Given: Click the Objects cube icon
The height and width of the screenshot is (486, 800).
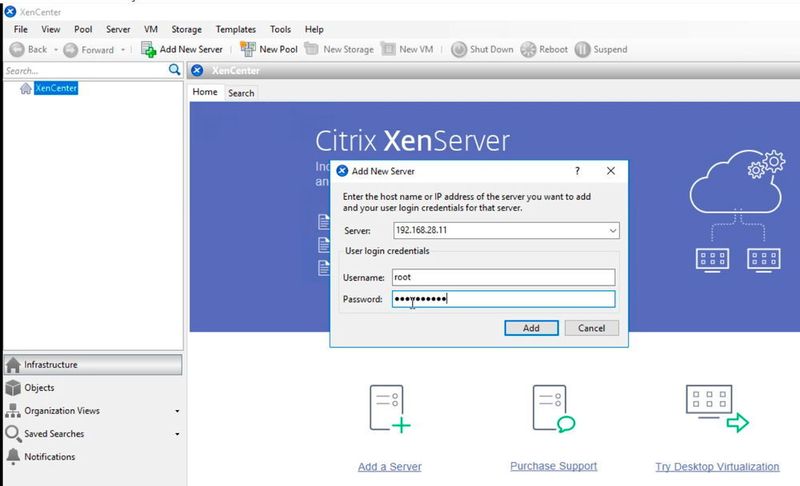Looking at the screenshot, I should tap(13, 388).
